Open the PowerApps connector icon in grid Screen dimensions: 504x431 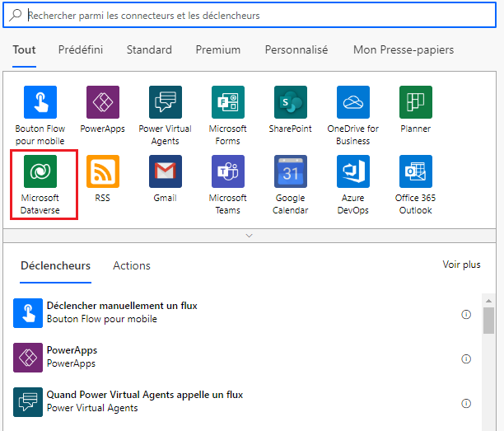[x=103, y=102]
